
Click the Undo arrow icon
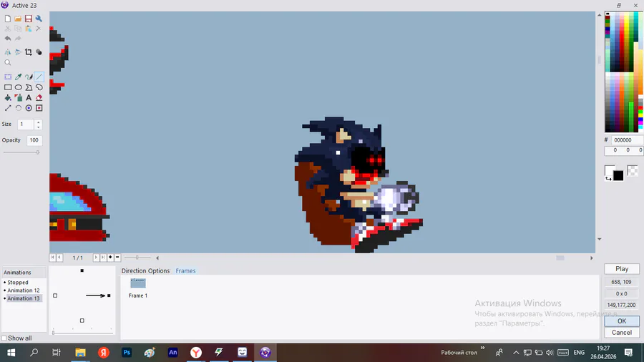click(x=8, y=38)
